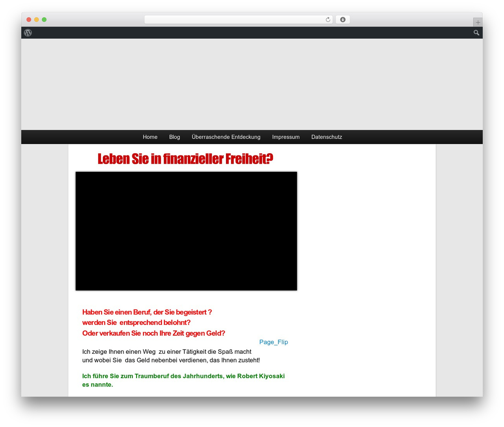Open the WordPress logo menu

(x=28, y=33)
